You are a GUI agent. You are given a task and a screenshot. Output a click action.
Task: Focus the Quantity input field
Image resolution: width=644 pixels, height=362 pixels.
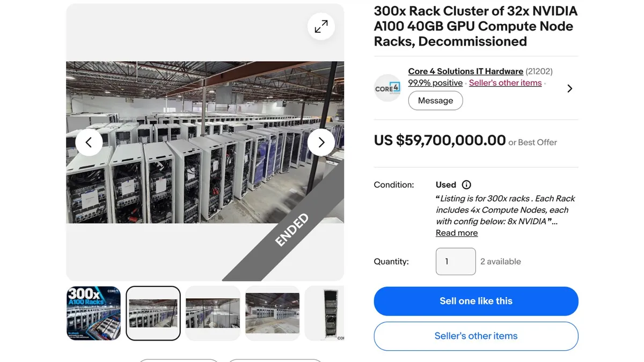(x=456, y=262)
